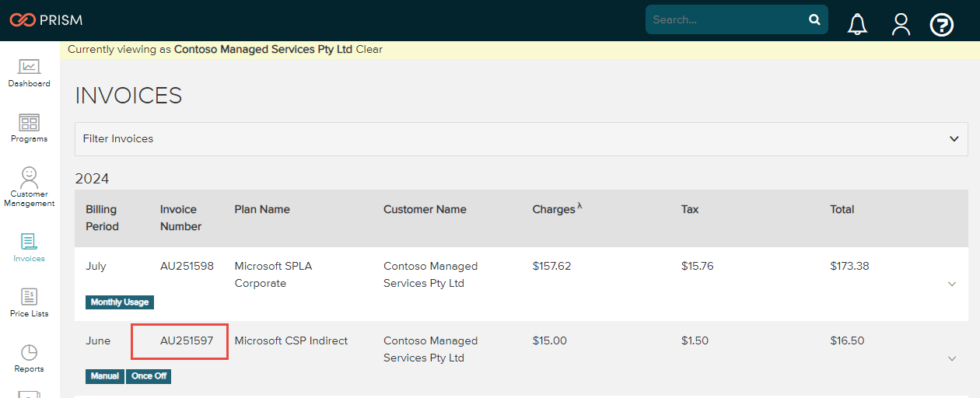Image resolution: width=980 pixels, height=398 pixels.
Task: Expand the Filter Invoices panel
Action: tap(521, 139)
